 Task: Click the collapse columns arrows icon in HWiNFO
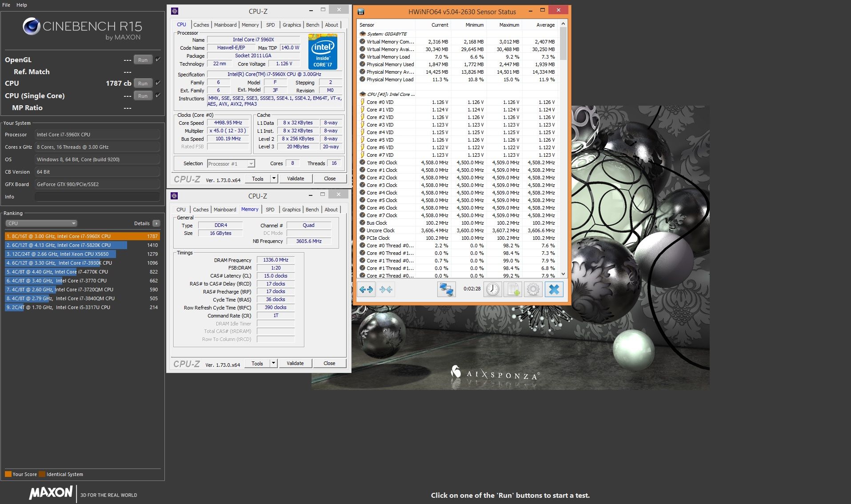click(x=386, y=290)
